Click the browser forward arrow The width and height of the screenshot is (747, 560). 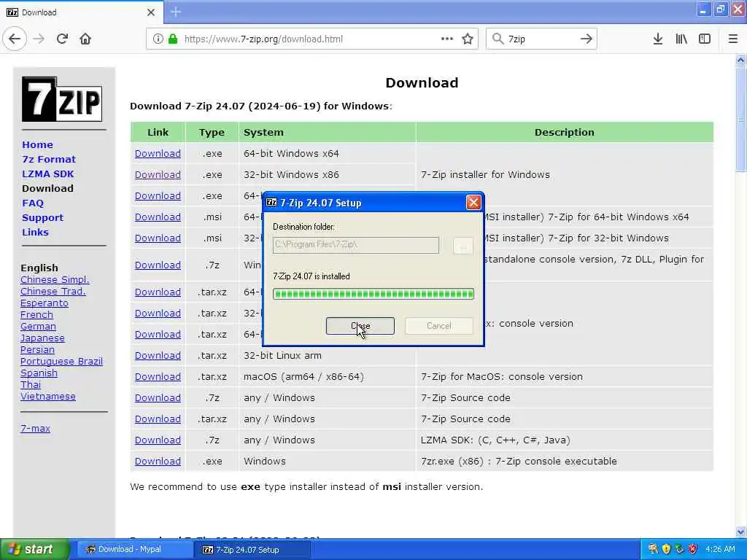(x=39, y=39)
